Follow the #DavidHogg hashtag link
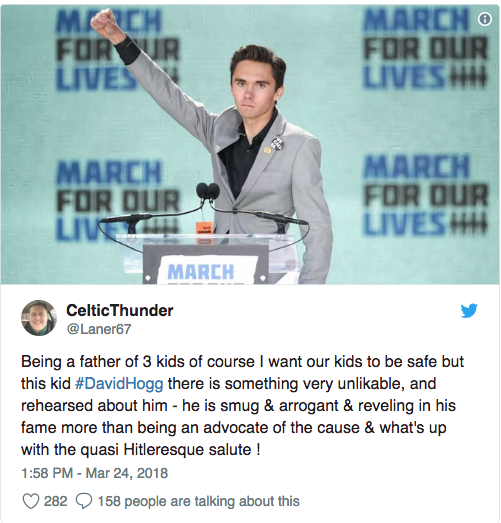The image size is (501, 523). pyautogui.click(x=119, y=384)
